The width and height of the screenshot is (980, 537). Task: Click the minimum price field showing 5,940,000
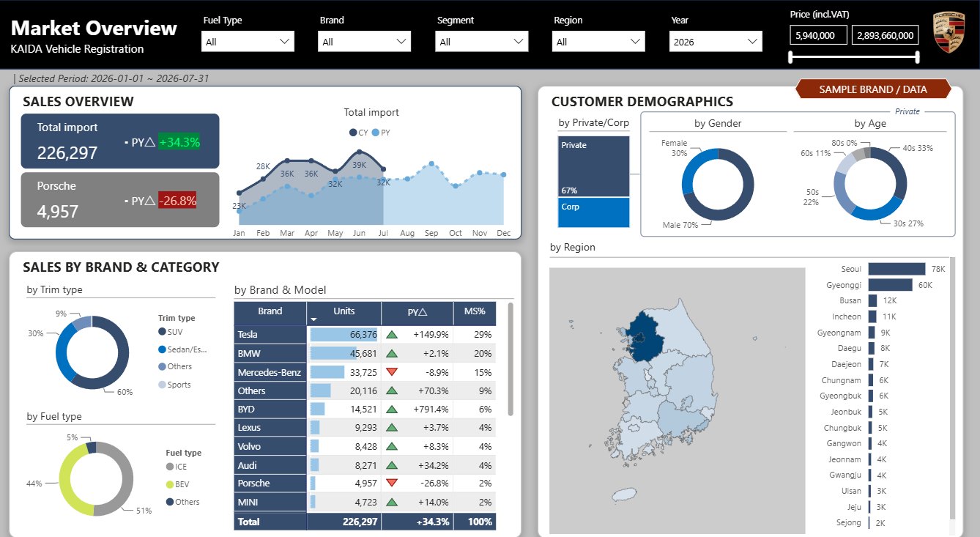coord(819,34)
